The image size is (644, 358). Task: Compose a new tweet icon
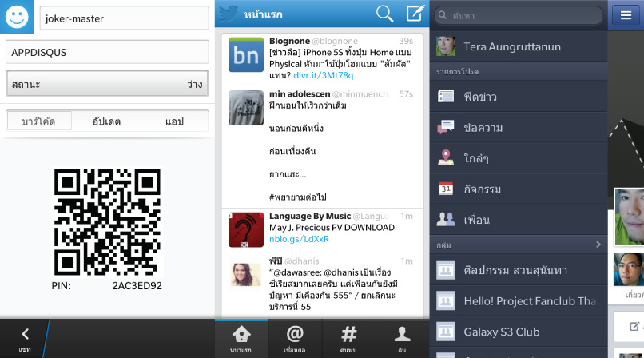(x=415, y=14)
